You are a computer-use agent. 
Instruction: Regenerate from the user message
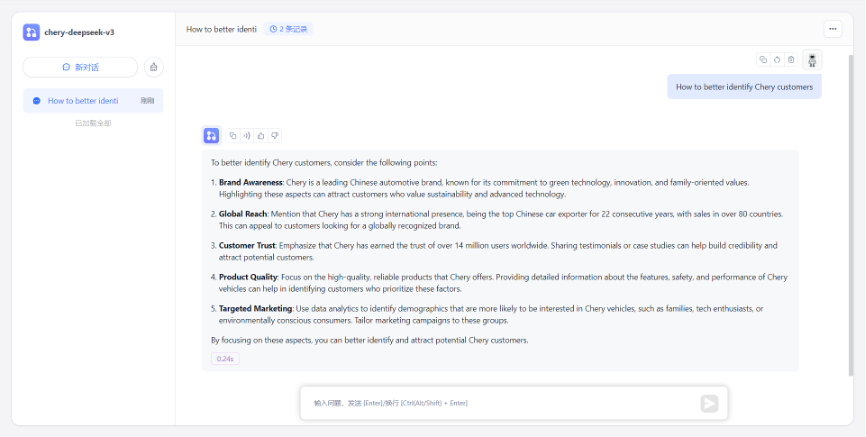777,60
